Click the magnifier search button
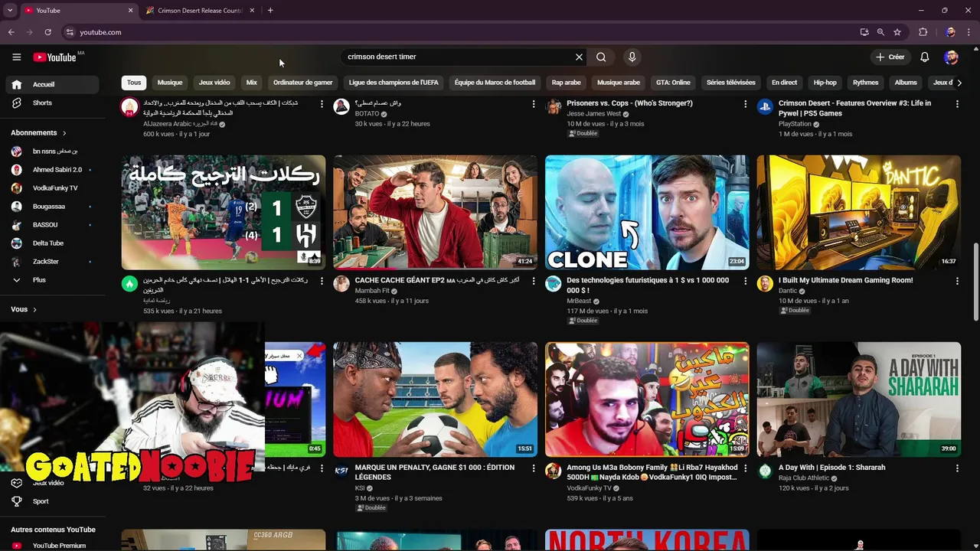This screenshot has height=551, width=980. tap(601, 57)
